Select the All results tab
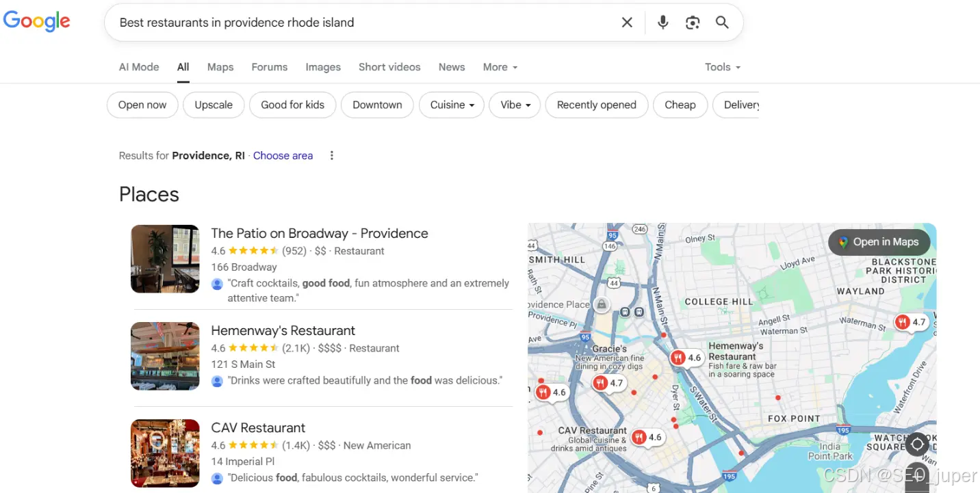This screenshot has width=980, height=493. tap(183, 67)
